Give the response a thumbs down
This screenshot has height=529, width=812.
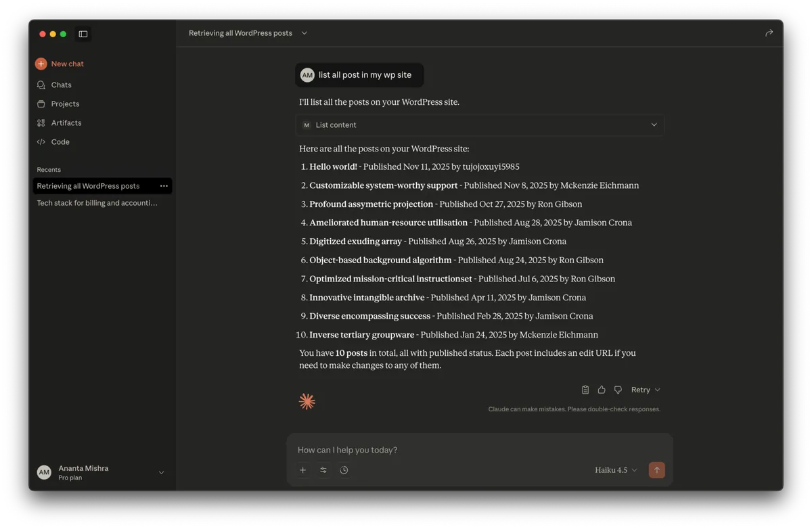(x=618, y=390)
